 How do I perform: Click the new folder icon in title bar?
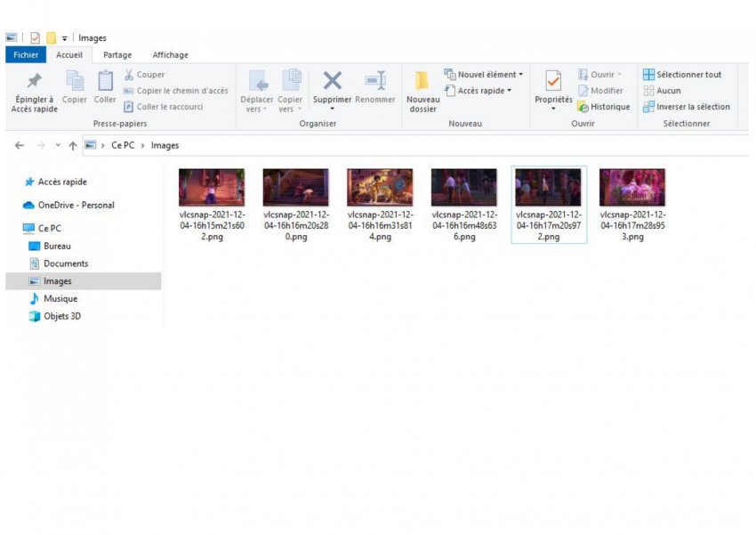(x=51, y=37)
